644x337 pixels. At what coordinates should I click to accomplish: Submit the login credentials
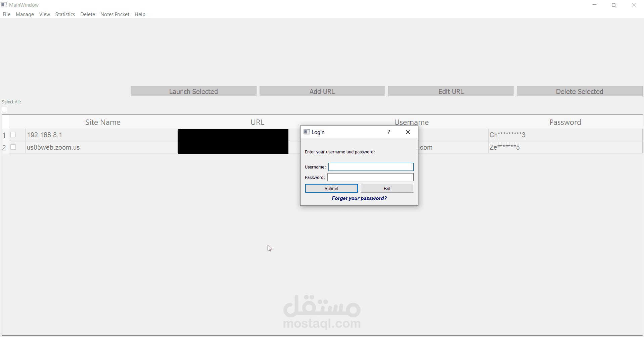click(x=331, y=188)
